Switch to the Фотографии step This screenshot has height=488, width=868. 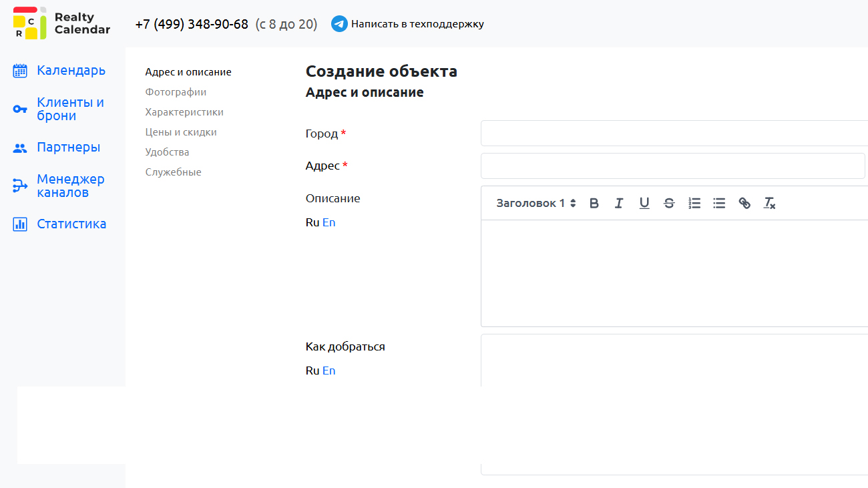176,92
